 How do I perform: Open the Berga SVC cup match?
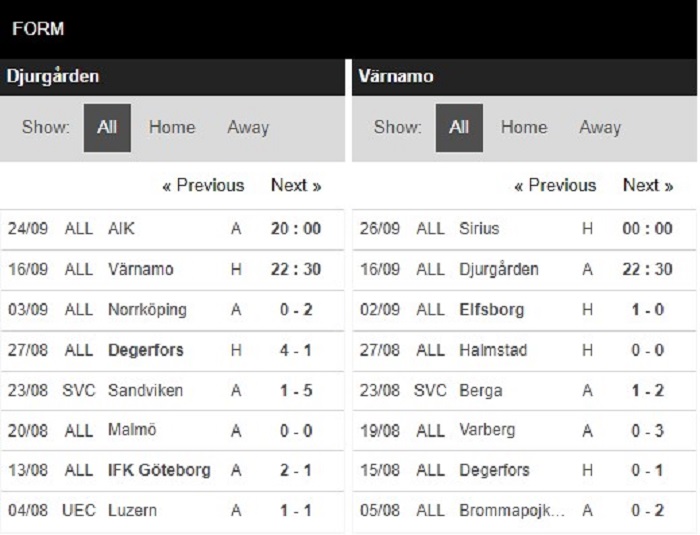pyautogui.click(x=524, y=391)
